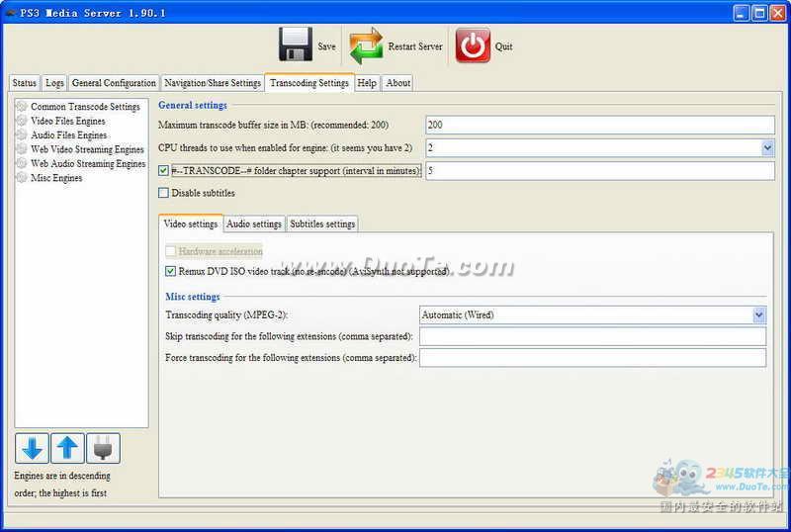This screenshot has height=532, width=791.
Task: Click the floppy disk Save icon
Action: click(x=296, y=44)
